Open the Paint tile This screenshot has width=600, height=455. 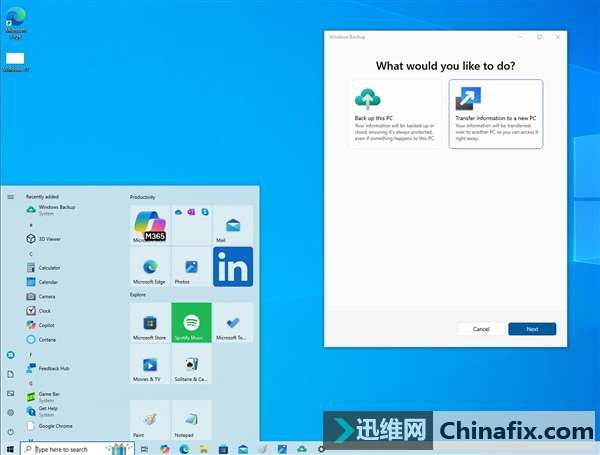click(150, 420)
